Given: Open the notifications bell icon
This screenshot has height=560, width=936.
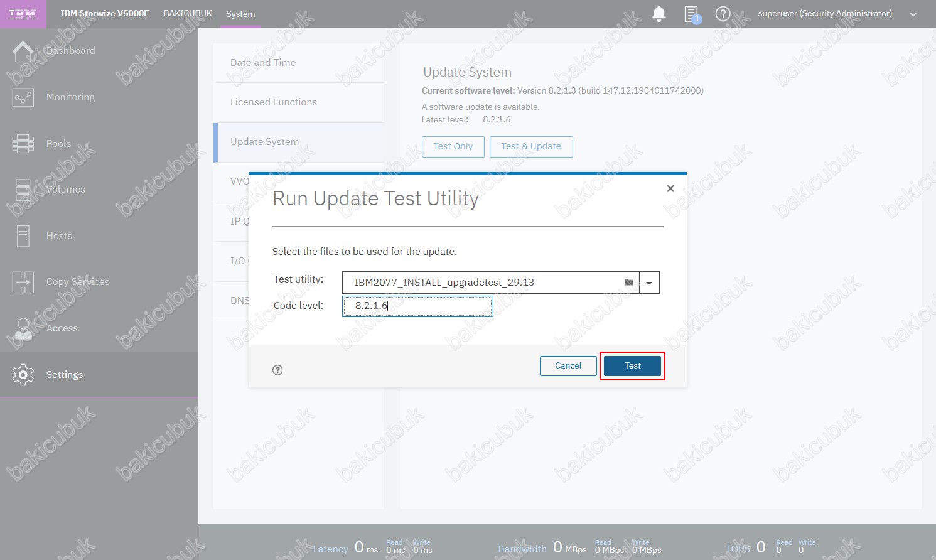Looking at the screenshot, I should (x=659, y=14).
